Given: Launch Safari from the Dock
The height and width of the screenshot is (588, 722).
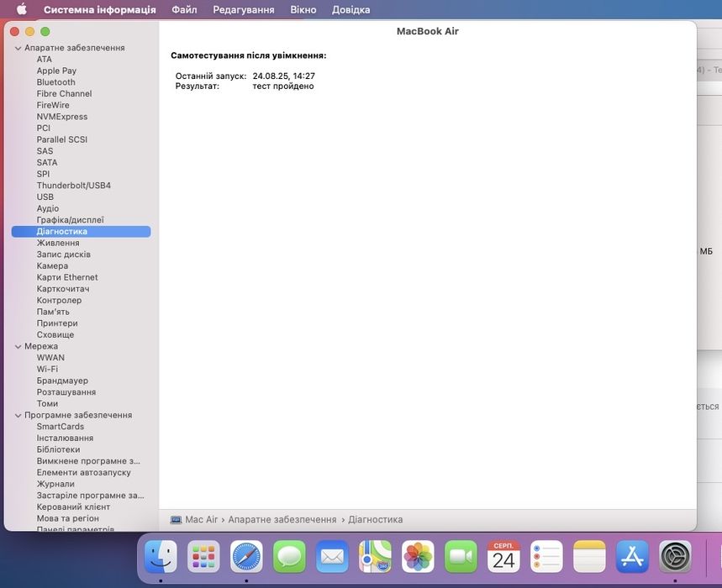Looking at the screenshot, I should tap(246, 557).
